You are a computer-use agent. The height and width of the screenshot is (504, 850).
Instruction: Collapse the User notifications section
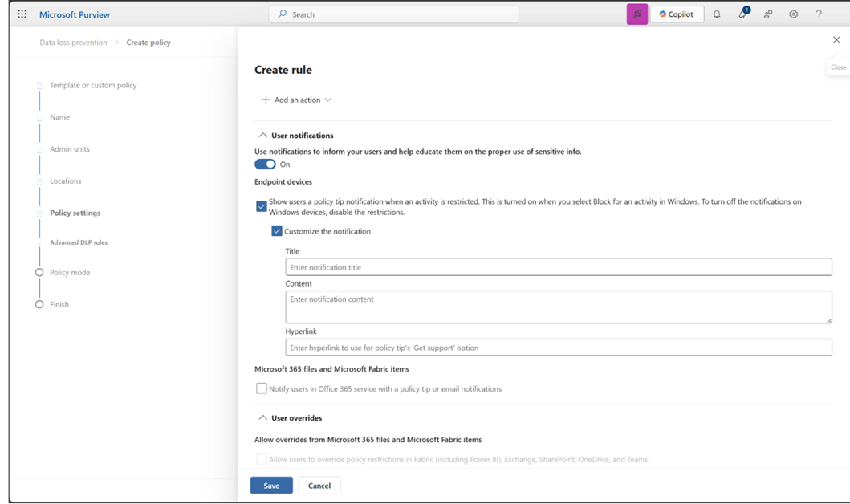(262, 135)
